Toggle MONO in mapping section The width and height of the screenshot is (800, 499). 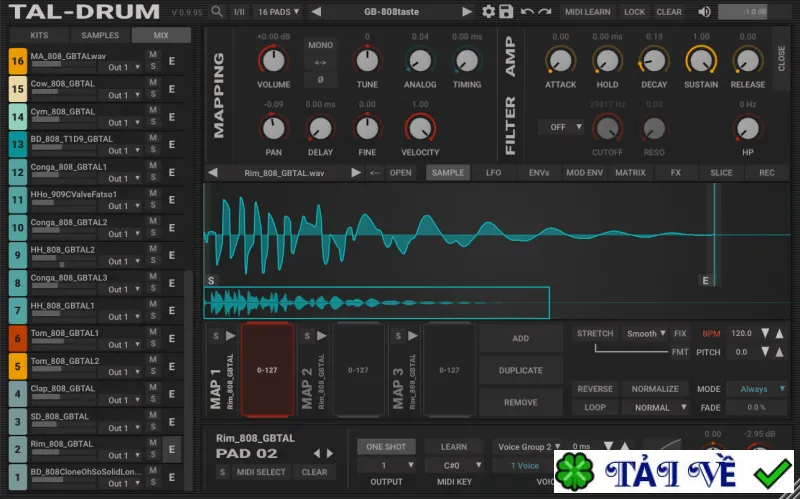coord(320,45)
